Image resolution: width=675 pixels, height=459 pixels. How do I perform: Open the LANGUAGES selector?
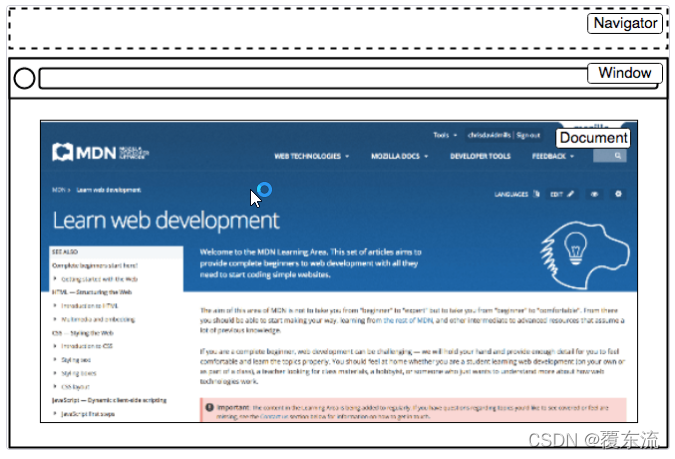[x=517, y=194]
